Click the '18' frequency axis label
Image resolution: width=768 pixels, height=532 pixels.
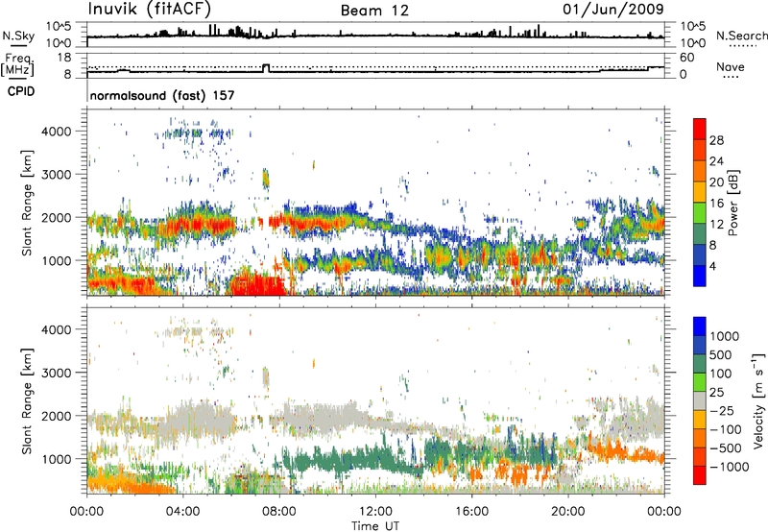[x=64, y=58]
